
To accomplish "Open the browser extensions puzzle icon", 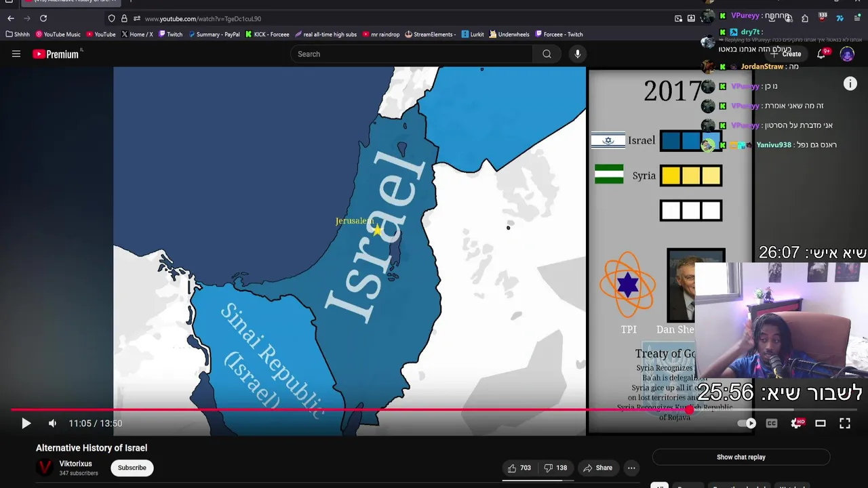I will click(x=805, y=18).
